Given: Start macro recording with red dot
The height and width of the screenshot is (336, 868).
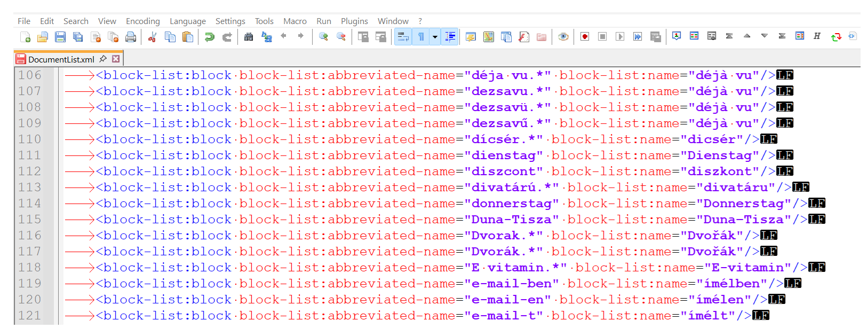Looking at the screenshot, I should (x=585, y=37).
